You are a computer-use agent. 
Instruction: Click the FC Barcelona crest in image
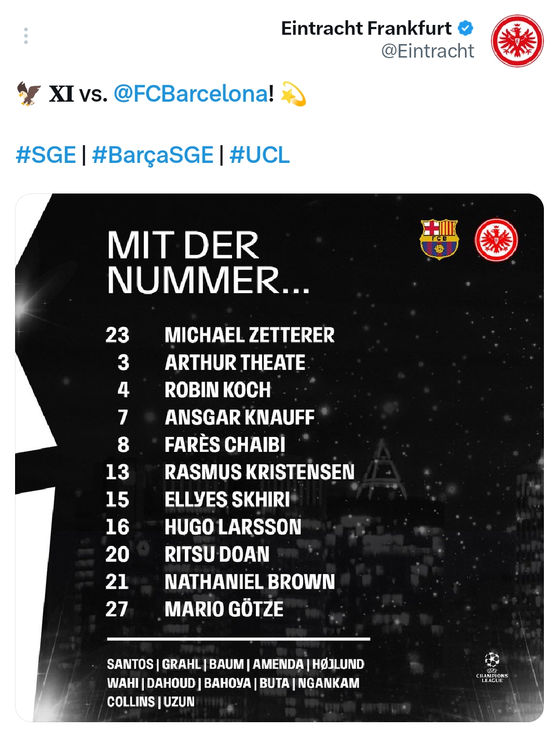[439, 239]
